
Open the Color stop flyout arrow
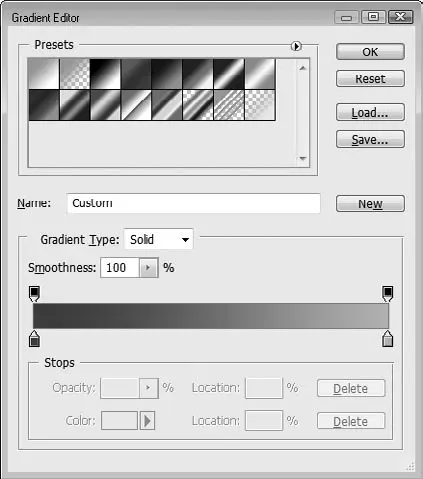click(x=147, y=421)
